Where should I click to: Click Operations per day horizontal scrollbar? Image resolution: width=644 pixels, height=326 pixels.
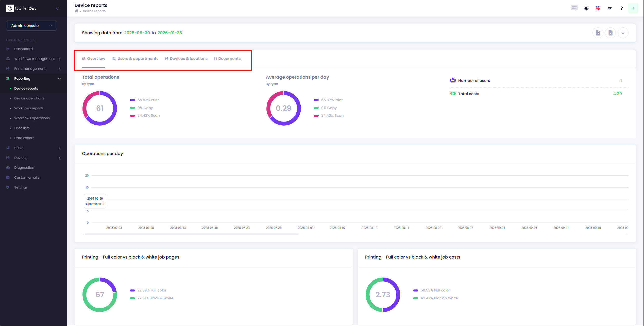192,234
